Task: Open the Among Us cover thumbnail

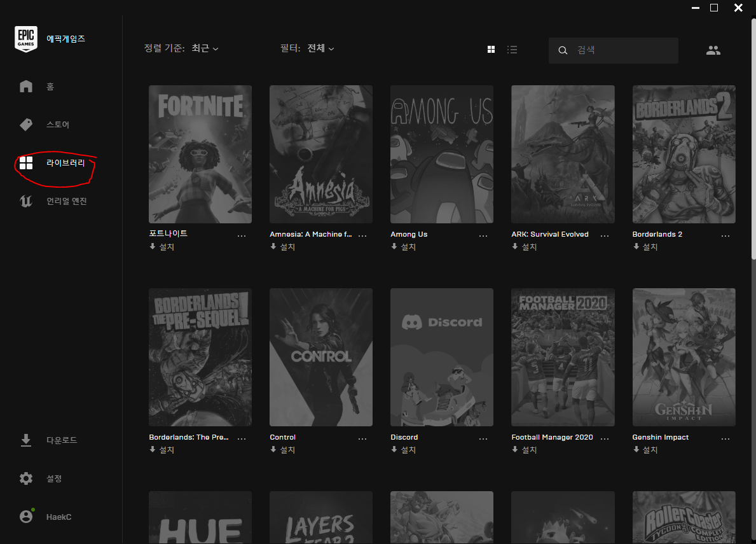Action: pos(442,155)
